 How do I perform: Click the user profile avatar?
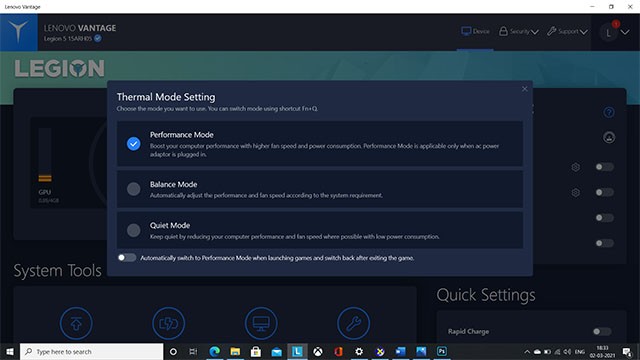point(609,33)
